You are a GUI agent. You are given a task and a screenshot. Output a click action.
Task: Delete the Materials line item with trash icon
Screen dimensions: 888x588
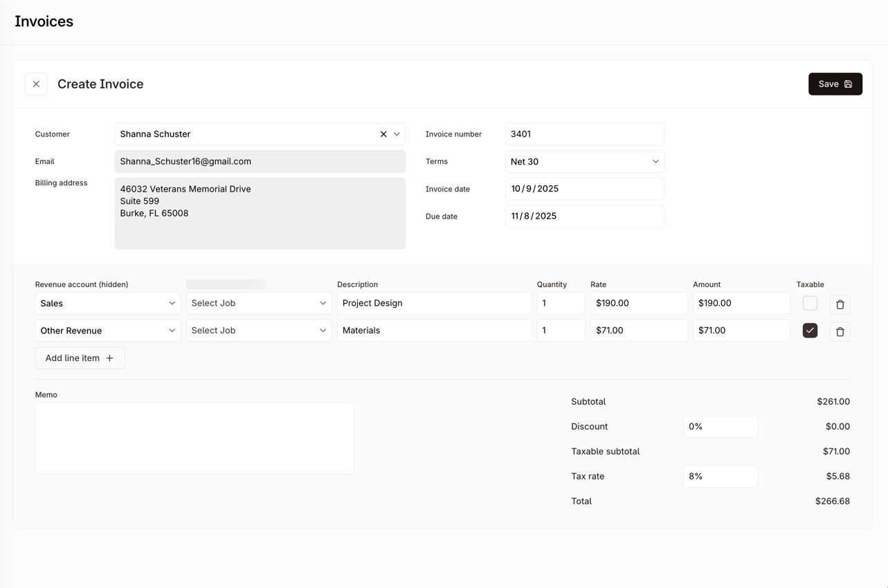[840, 331]
